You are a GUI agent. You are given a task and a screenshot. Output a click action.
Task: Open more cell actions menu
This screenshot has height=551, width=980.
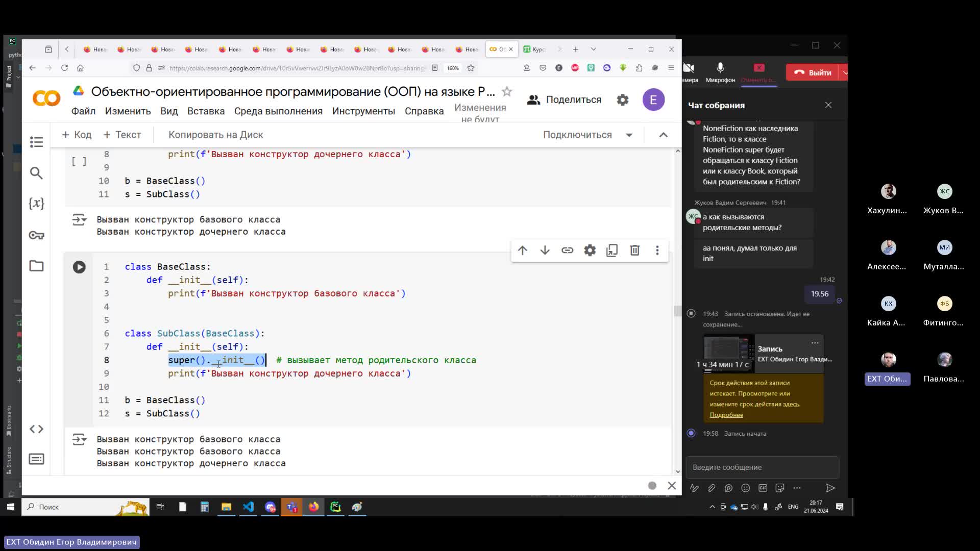[657, 250]
